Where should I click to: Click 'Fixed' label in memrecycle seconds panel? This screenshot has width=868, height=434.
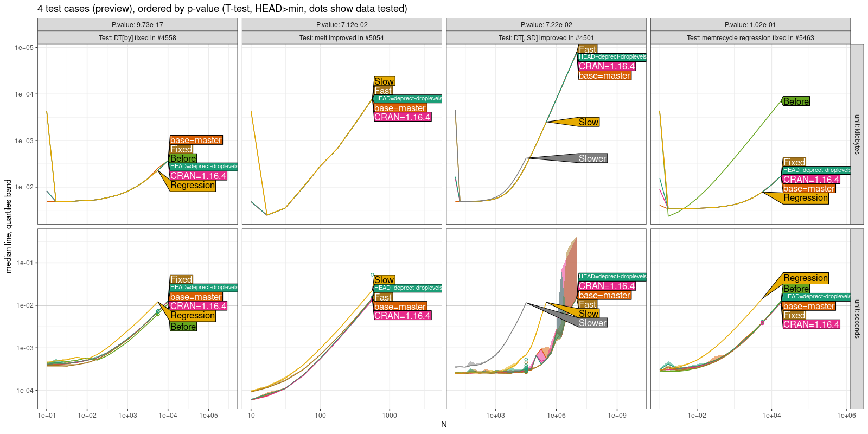coord(794,315)
